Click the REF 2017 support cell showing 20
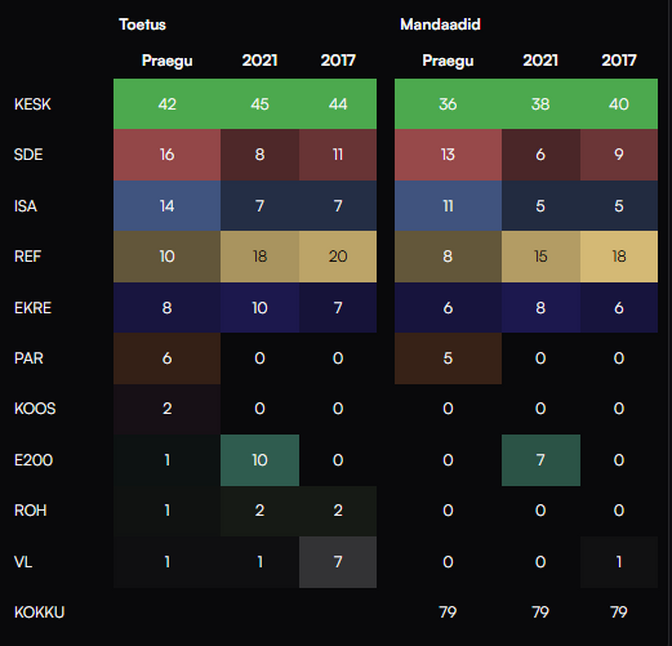Image resolution: width=672 pixels, height=646 pixels. click(338, 257)
